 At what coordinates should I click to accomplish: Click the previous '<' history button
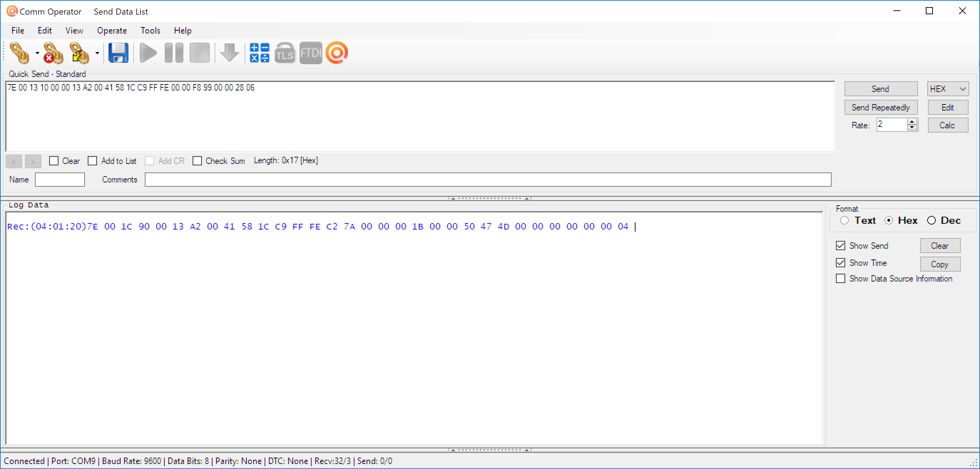[x=14, y=161]
